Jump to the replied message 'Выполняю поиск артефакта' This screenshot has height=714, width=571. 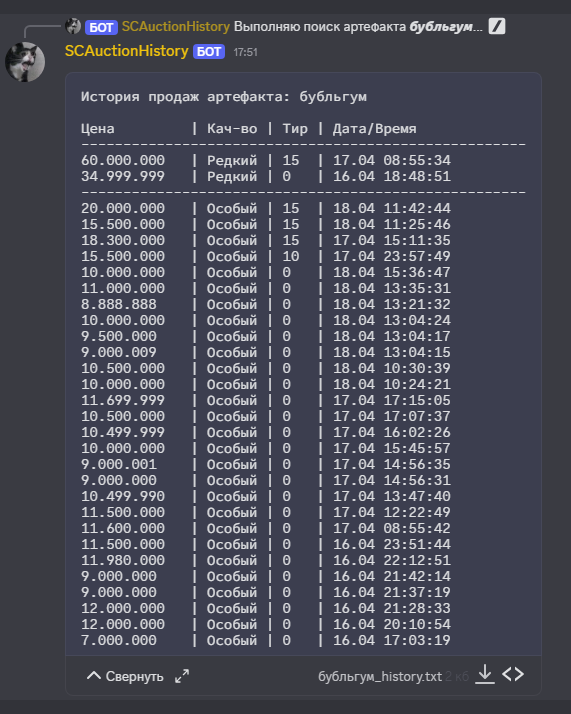(x=358, y=27)
